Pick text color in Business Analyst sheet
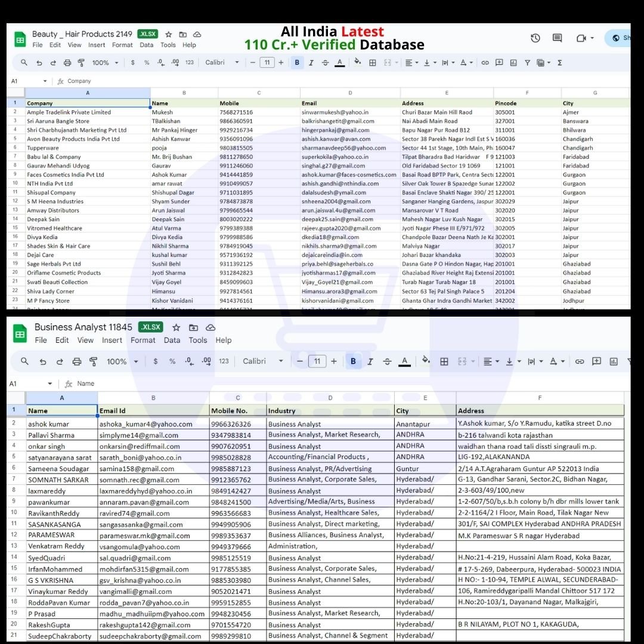Screen dimensions: 644x644 (x=404, y=362)
